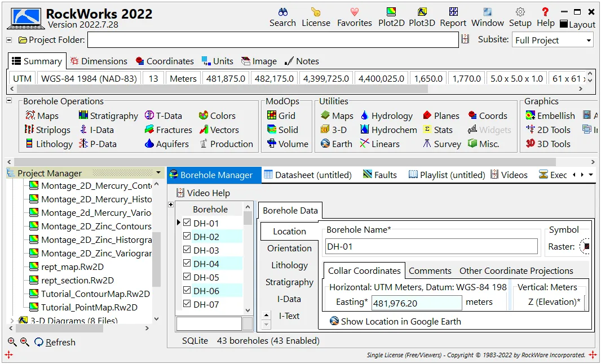Image resolution: width=601 pixels, height=364 pixels.
Task: Switch to the Coordinates tab
Action: pos(165,61)
